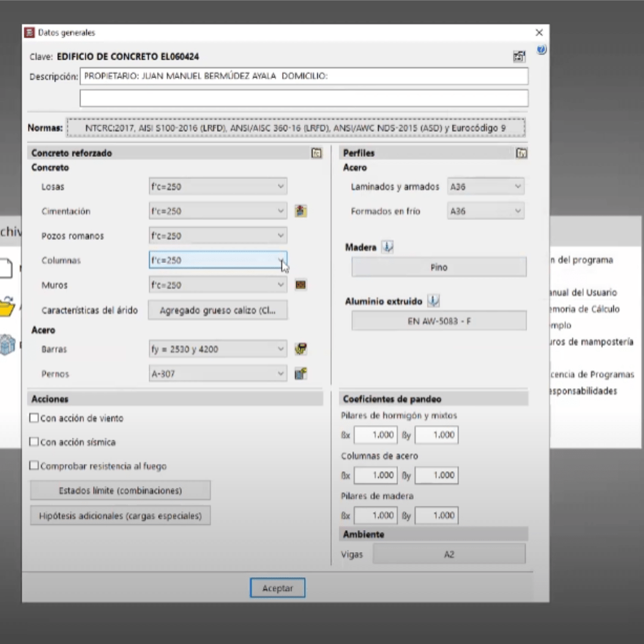The image size is (644, 644).
Task: Click the Normas standards selection bar
Action: (296, 128)
